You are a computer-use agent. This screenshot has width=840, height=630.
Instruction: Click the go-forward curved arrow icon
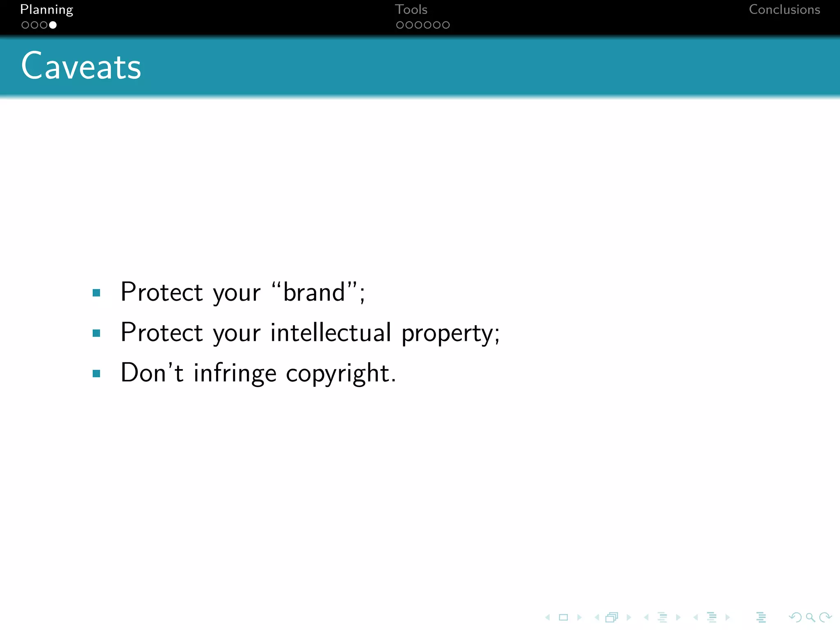point(825,617)
